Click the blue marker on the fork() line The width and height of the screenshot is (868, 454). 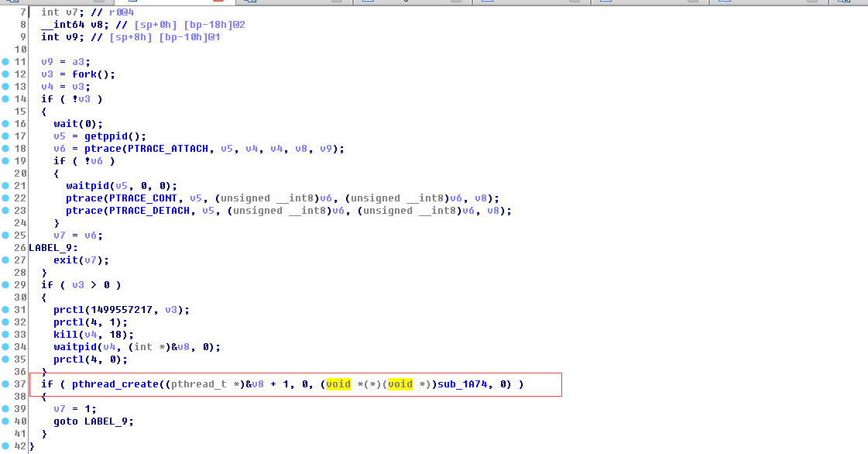pyautogui.click(x=6, y=74)
